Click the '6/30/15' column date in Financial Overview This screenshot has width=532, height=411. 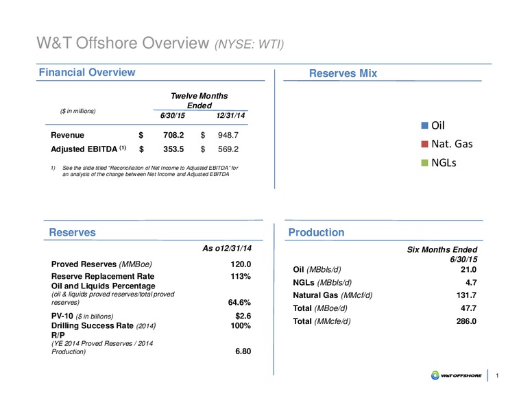[x=173, y=116]
